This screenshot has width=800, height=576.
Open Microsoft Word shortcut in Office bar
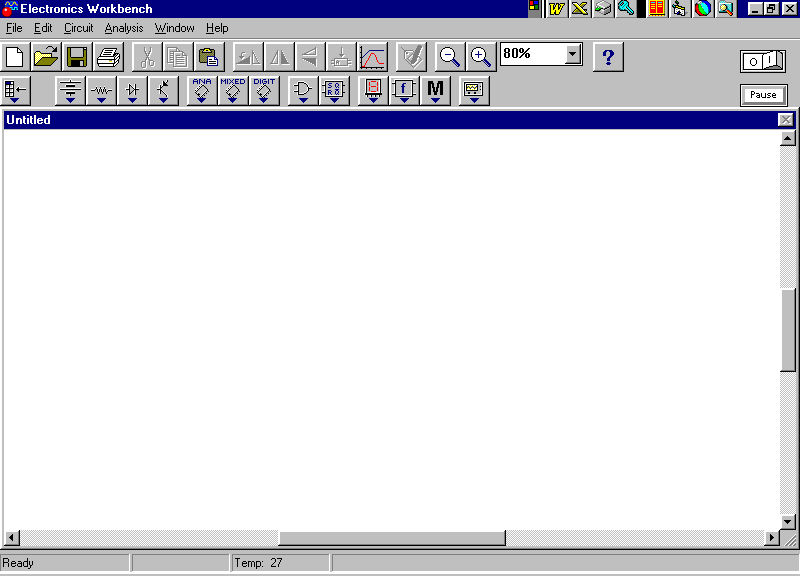[x=556, y=9]
